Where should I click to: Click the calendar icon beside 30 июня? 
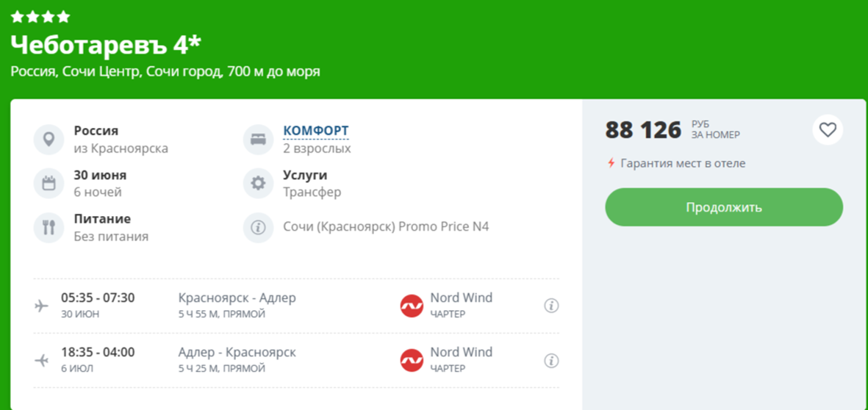(49, 183)
